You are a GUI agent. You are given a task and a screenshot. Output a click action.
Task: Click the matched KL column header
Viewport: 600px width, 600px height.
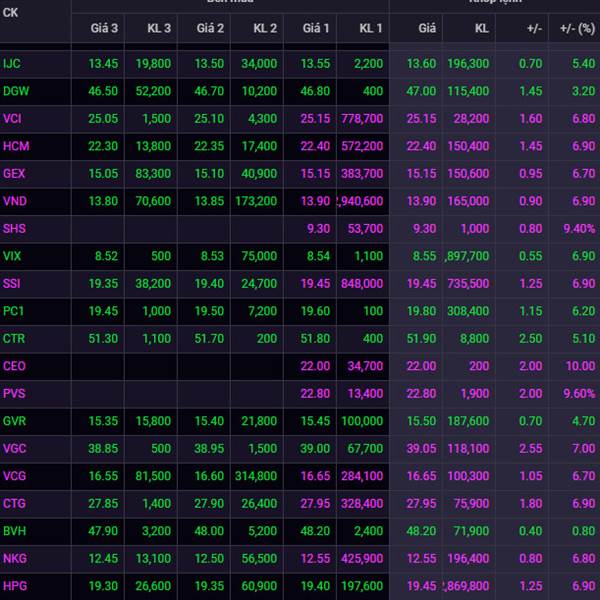click(x=481, y=28)
